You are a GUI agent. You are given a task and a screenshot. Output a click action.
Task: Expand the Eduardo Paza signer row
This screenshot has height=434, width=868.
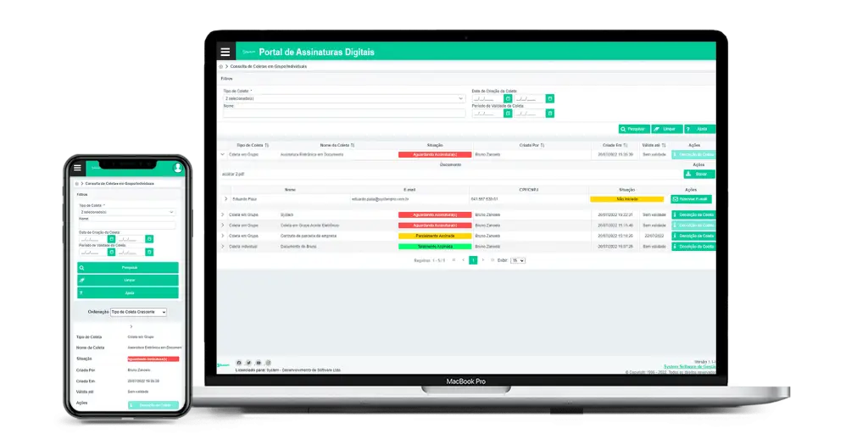(x=225, y=199)
